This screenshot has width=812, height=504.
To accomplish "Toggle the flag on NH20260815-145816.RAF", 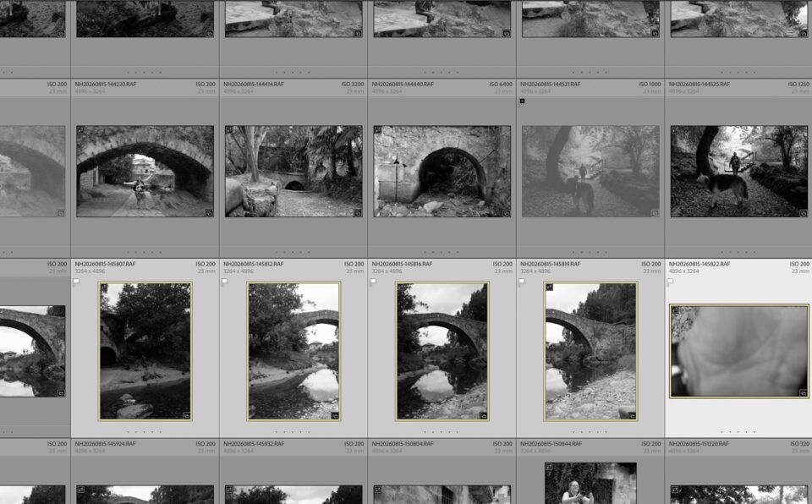I will click(373, 282).
